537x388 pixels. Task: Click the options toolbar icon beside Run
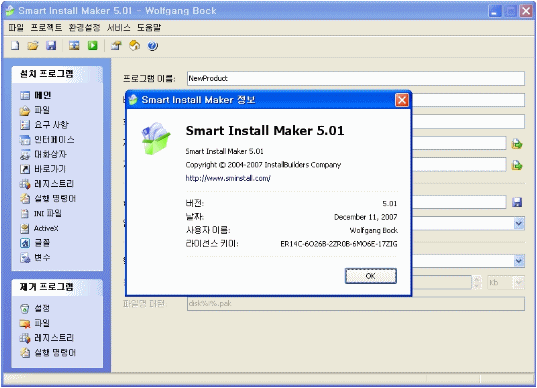[116, 46]
